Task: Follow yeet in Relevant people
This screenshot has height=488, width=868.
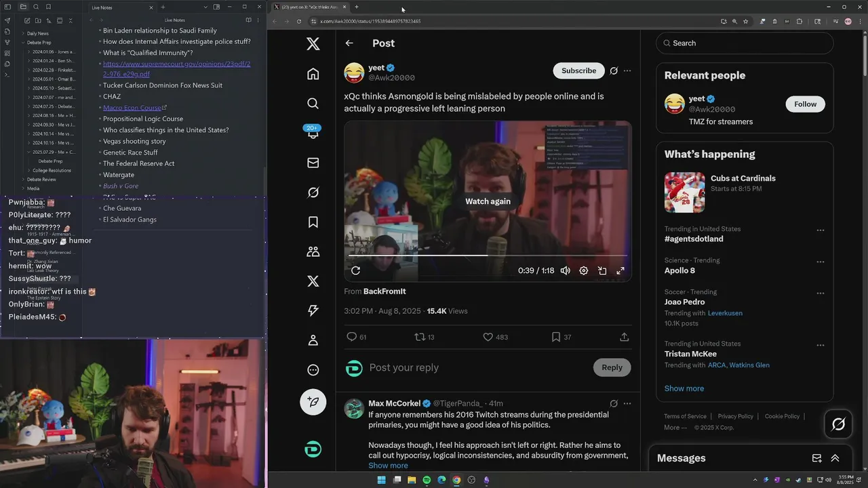Action: pos(805,104)
